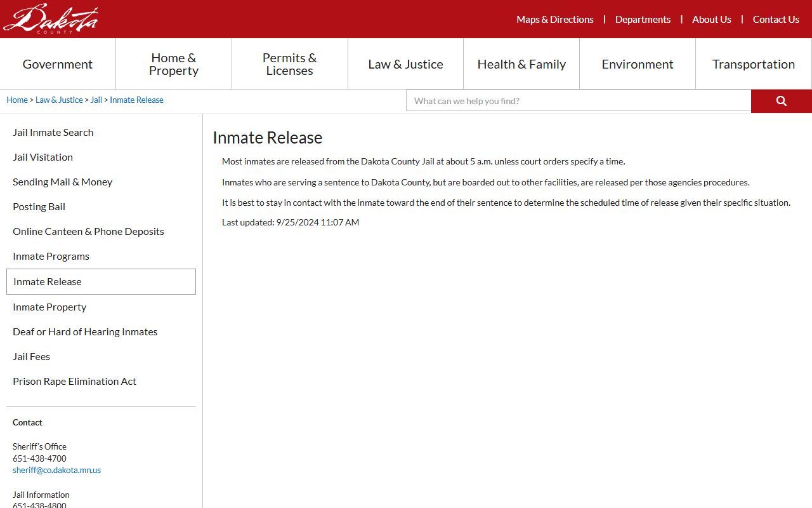Image resolution: width=812 pixels, height=508 pixels.
Task: Open the Home & Property menu
Action: coord(174,64)
